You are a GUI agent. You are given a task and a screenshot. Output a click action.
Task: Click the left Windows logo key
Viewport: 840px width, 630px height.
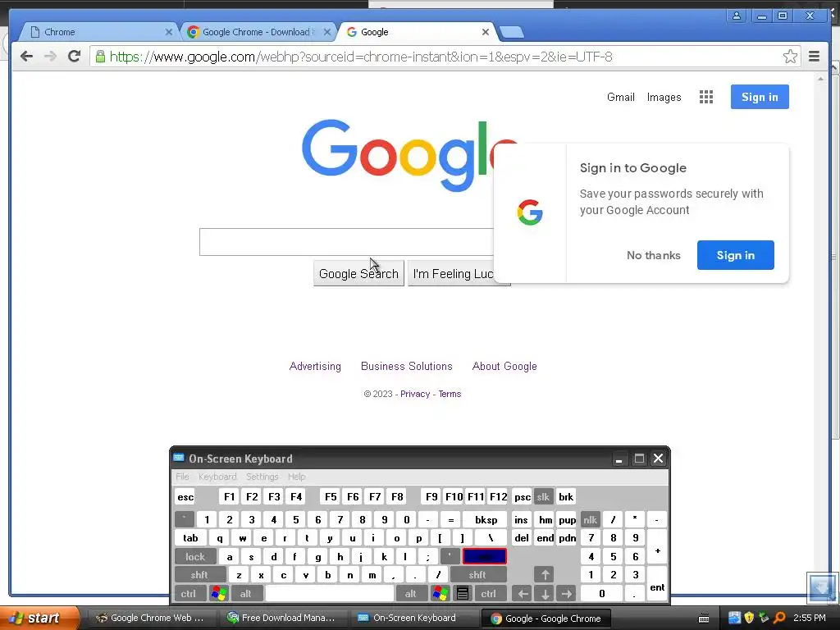pyautogui.click(x=218, y=594)
